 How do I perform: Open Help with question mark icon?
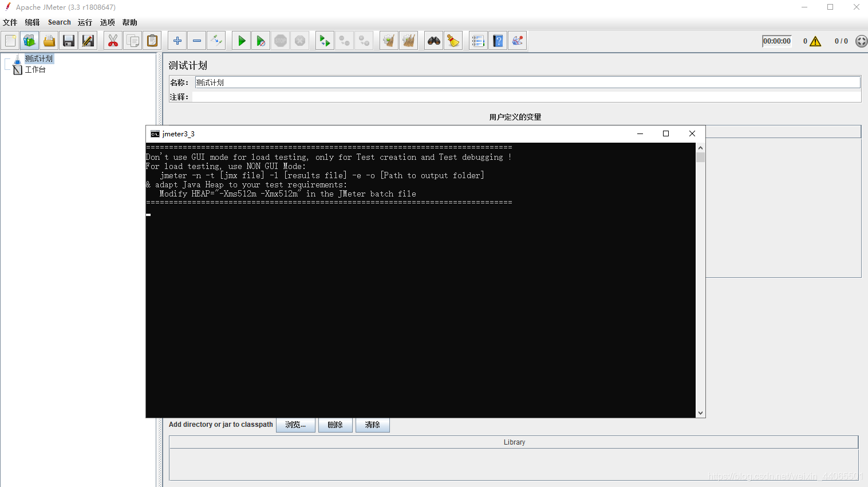coord(498,41)
